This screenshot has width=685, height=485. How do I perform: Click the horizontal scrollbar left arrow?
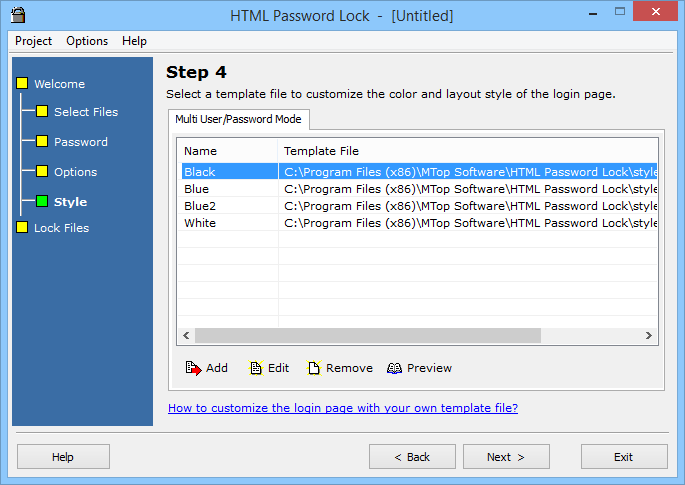pos(187,336)
